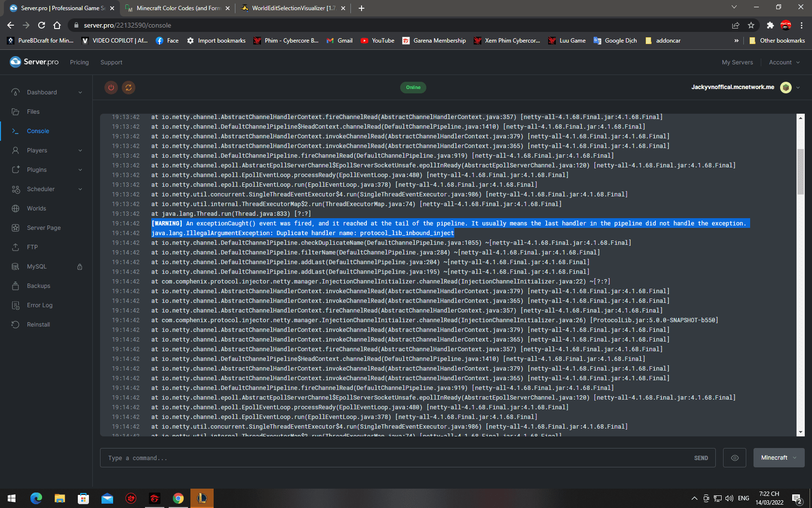Click the red power stop server icon
The image size is (812, 508).
pos(111,88)
